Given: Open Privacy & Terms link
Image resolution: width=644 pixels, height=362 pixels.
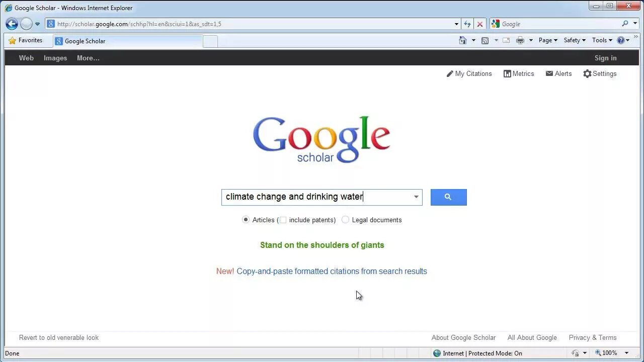Looking at the screenshot, I should pos(592,337).
